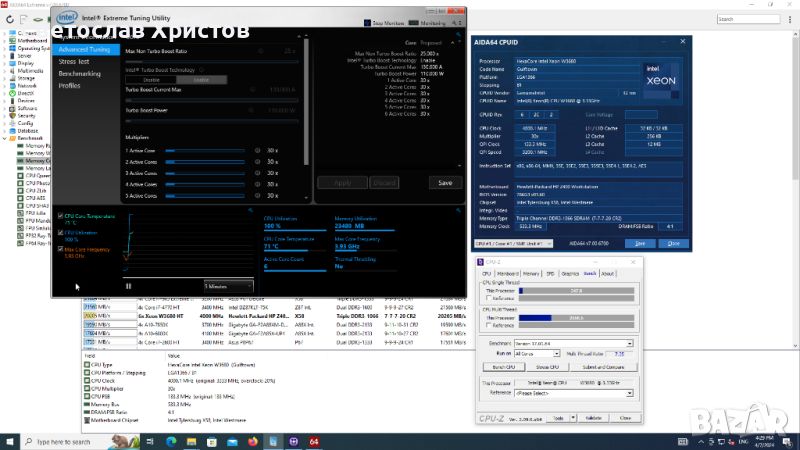800x450 pixels.
Task: Switch to the Memory tab in CPU-Z
Action: click(x=530, y=272)
